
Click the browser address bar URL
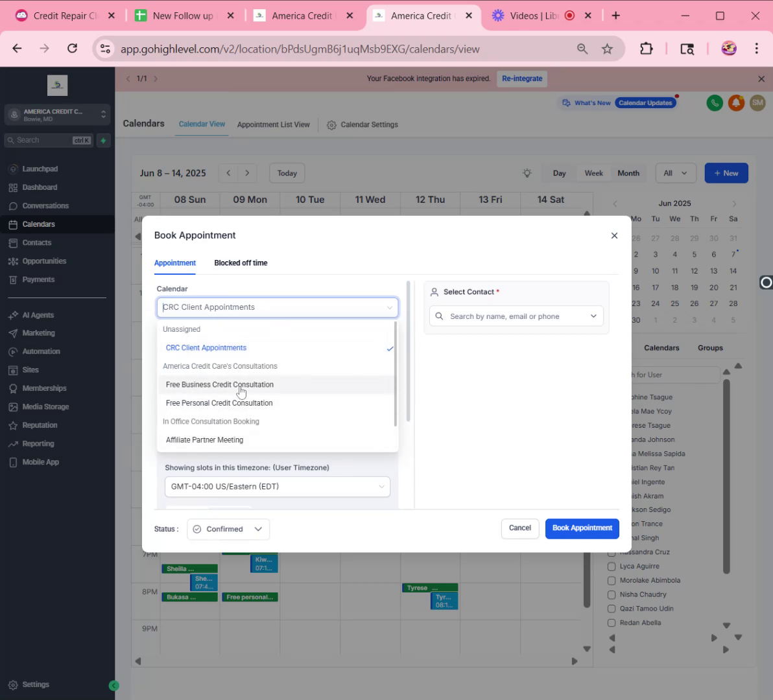[x=300, y=49]
